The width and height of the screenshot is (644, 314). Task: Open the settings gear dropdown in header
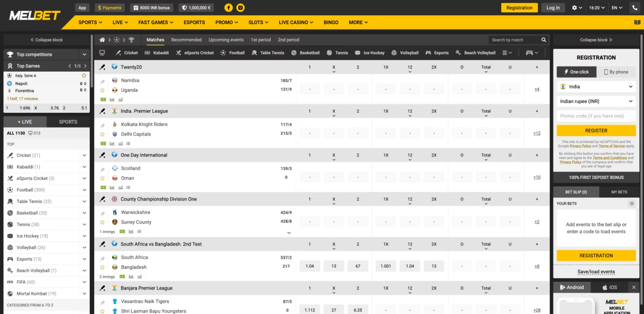pyautogui.click(x=577, y=8)
